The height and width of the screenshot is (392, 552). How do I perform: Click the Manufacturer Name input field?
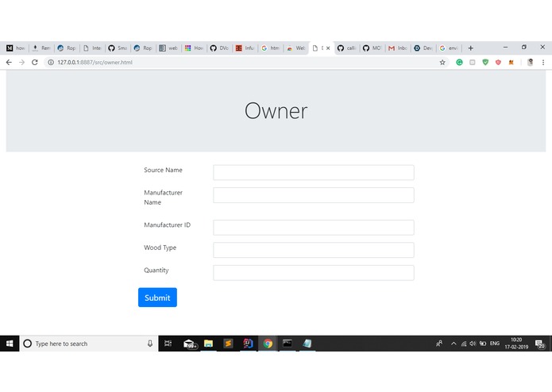313,195
